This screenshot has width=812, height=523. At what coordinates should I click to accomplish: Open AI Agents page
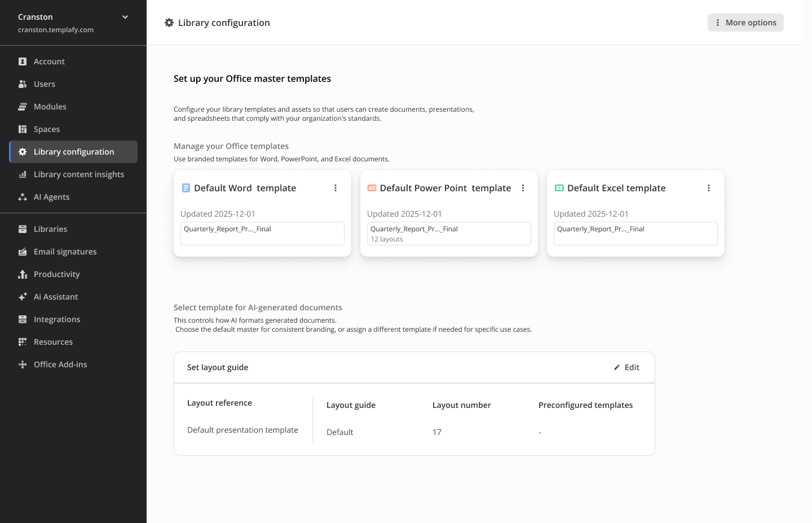[x=73, y=197]
